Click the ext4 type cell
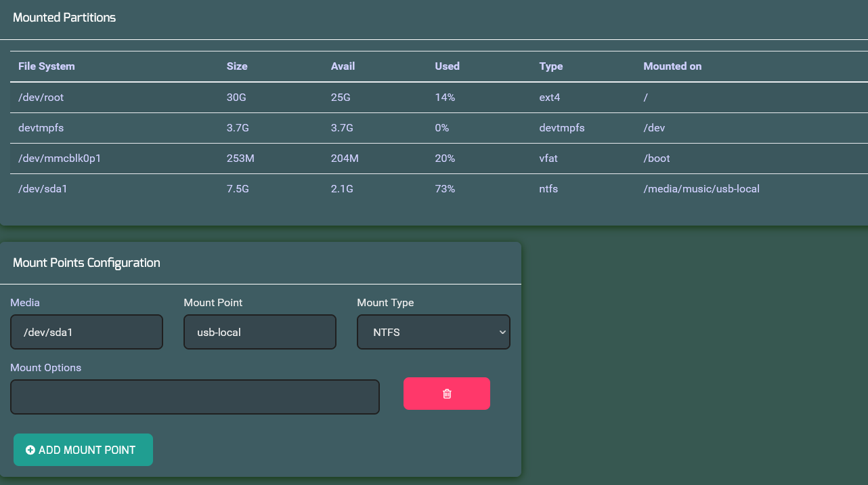 550,98
